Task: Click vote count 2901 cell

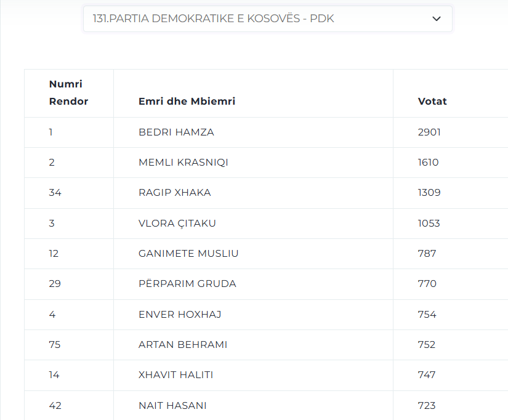Action: click(x=450, y=132)
